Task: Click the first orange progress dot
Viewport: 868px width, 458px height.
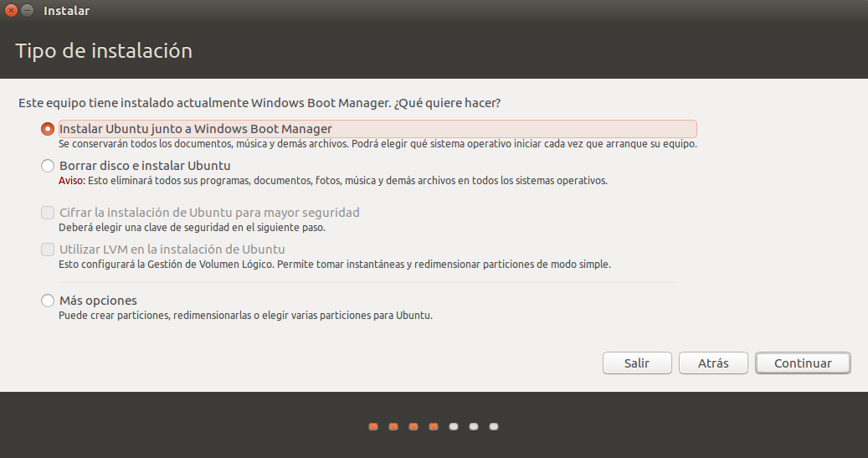Action: point(373,426)
